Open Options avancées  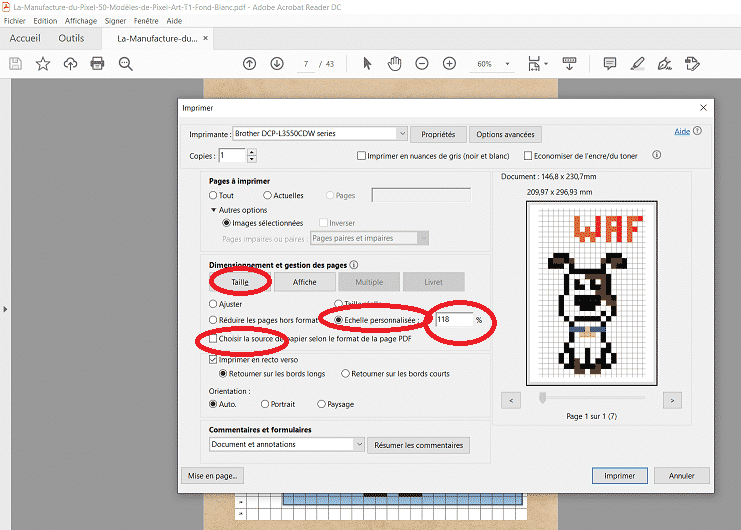click(505, 135)
